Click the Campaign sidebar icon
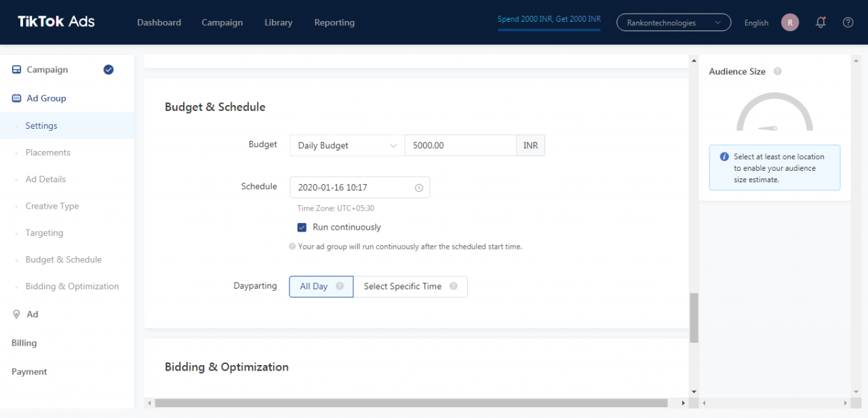 17,70
